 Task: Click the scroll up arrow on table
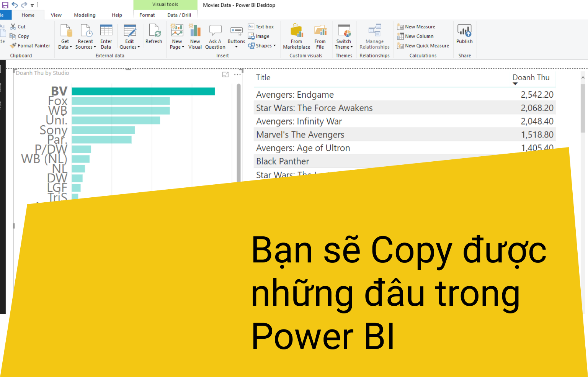pyautogui.click(x=583, y=77)
